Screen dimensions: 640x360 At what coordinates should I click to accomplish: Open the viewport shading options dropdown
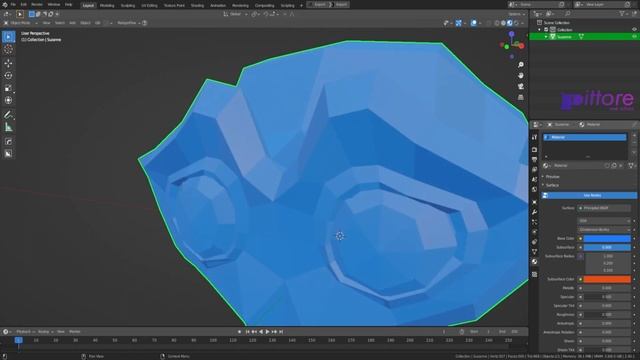522,23
